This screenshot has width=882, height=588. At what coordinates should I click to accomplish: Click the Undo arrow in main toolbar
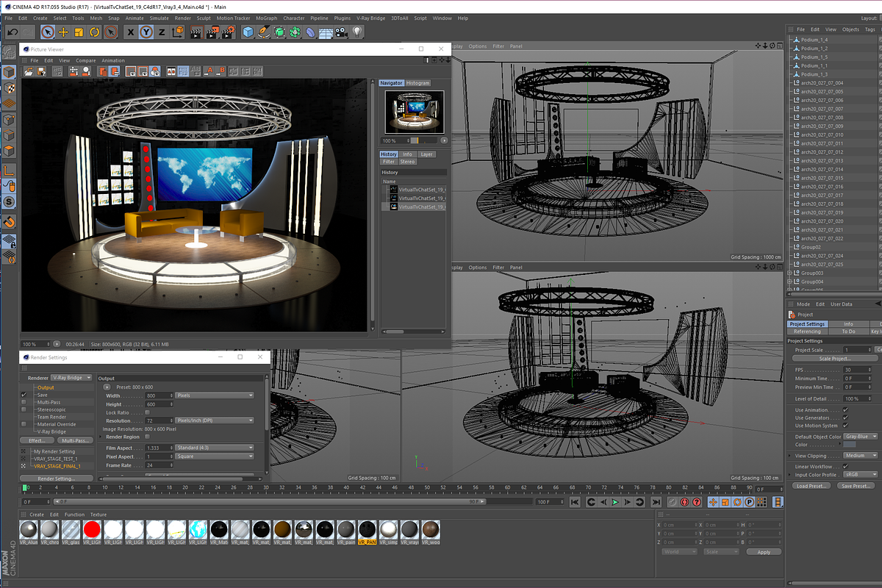point(12,32)
